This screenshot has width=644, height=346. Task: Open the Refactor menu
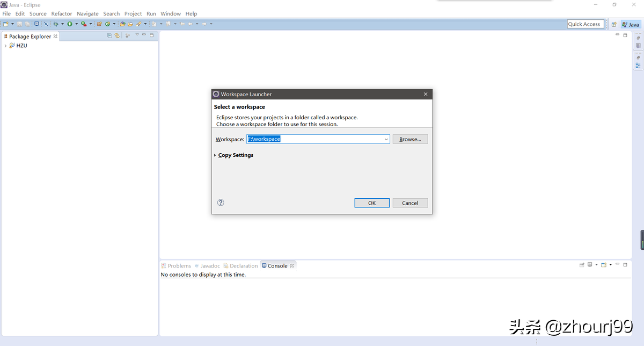coord(62,13)
